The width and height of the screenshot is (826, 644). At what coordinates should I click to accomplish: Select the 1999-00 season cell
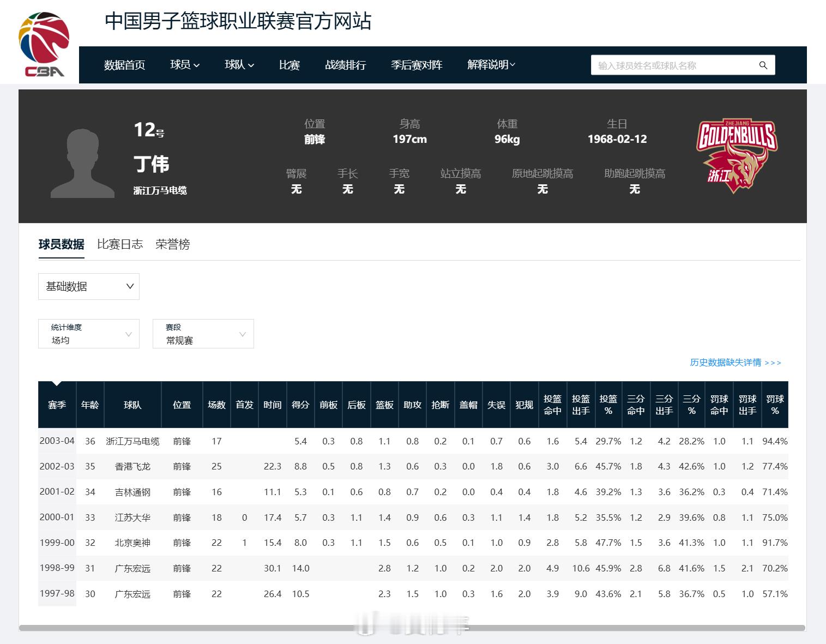pyautogui.click(x=57, y=543)
